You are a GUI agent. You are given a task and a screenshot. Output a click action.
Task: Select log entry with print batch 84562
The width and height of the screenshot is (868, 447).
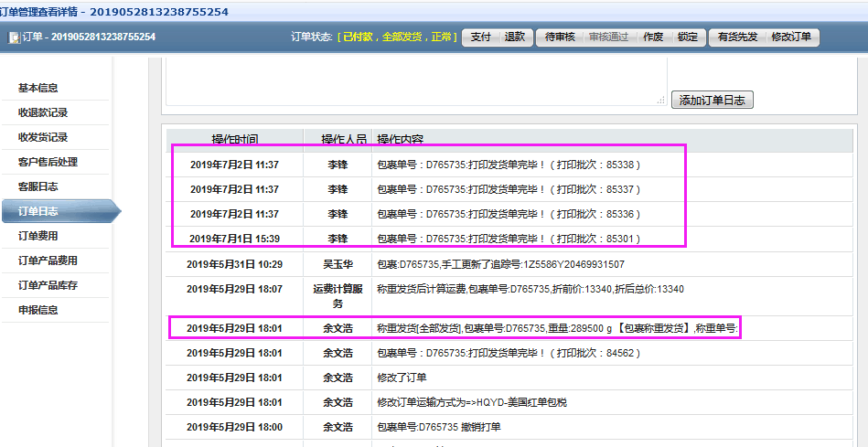(x=509, y=353)
